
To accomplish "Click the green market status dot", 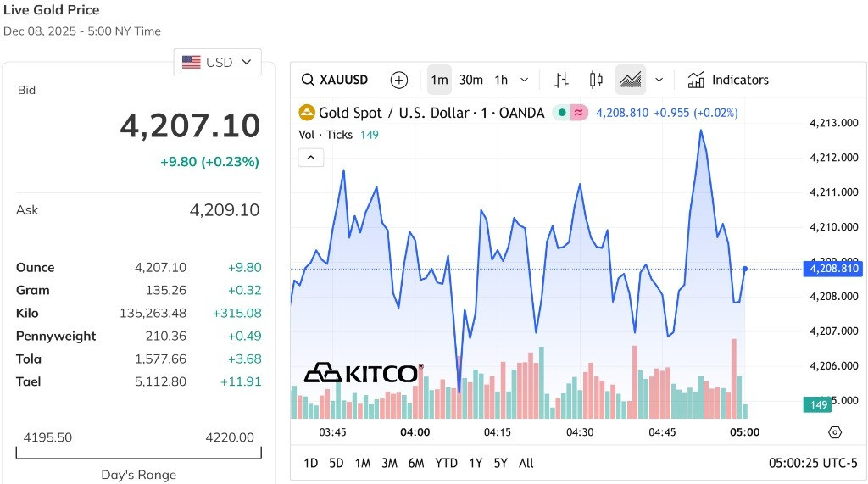I will click(x=562, y=113).
